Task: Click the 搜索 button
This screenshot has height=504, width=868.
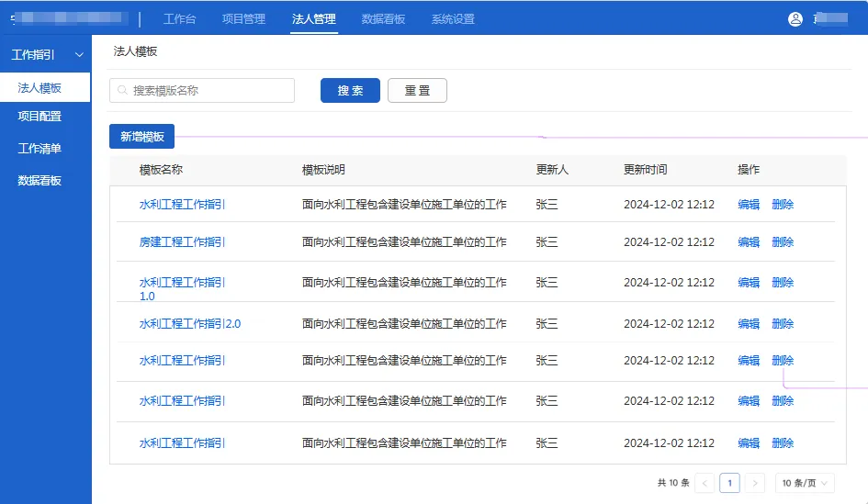Action: coord(350,90)
